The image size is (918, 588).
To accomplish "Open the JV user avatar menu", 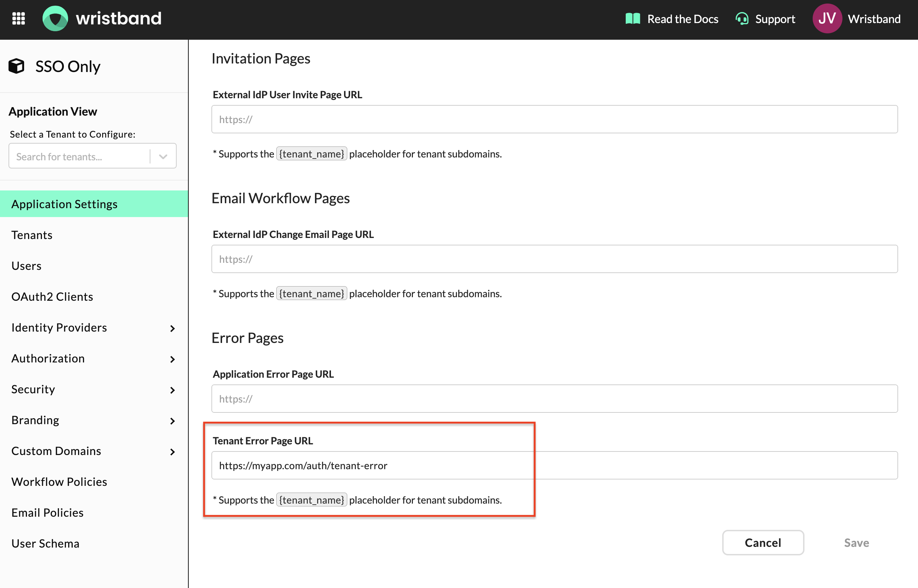I will pos(827,19).
